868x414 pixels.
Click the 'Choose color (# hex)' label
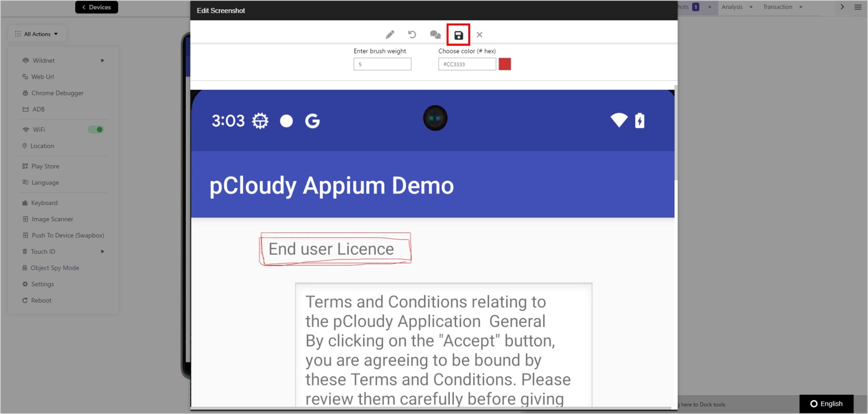click(467, 51)
